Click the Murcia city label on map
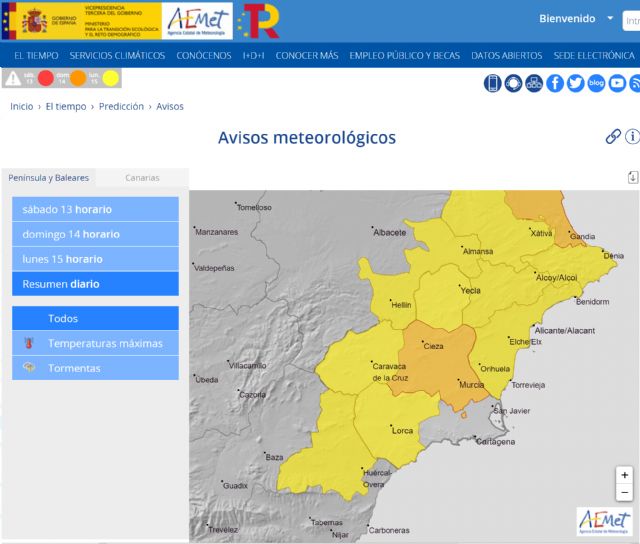The height and width of the screenshot is (544, 640). [471, 385]
